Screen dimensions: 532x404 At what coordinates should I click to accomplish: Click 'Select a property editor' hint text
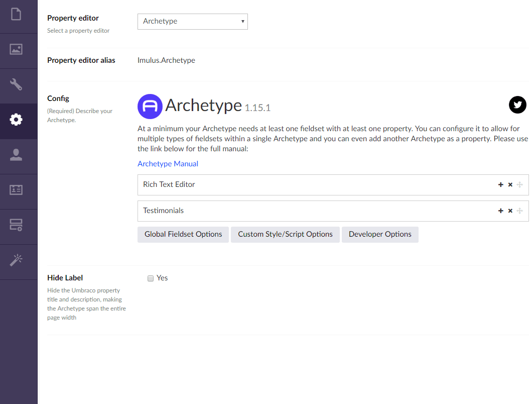pos(78,31)
